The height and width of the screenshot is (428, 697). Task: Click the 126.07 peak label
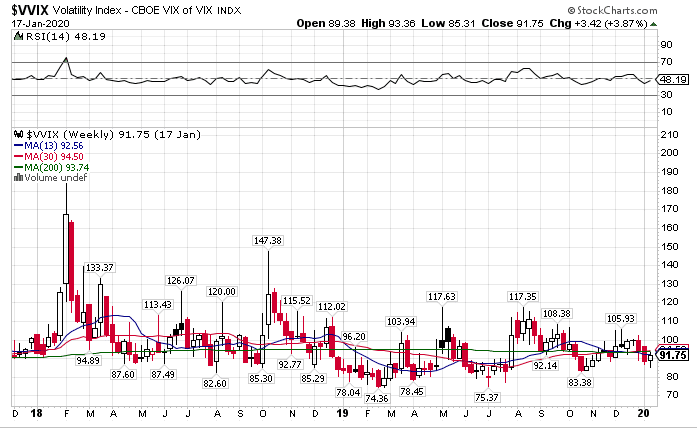(x=180, y=280)
